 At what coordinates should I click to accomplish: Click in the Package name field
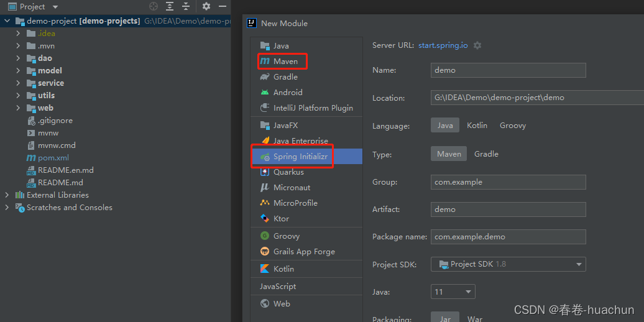point(508,237)
